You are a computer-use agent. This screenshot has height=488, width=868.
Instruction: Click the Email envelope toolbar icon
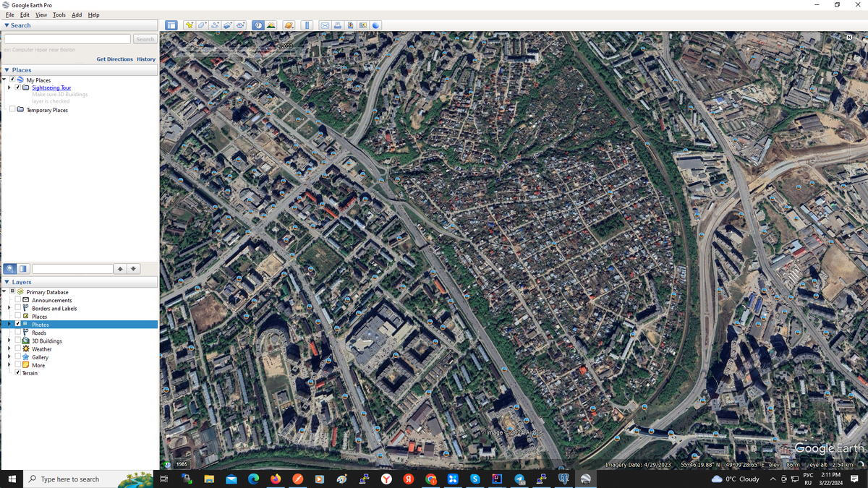325,25
